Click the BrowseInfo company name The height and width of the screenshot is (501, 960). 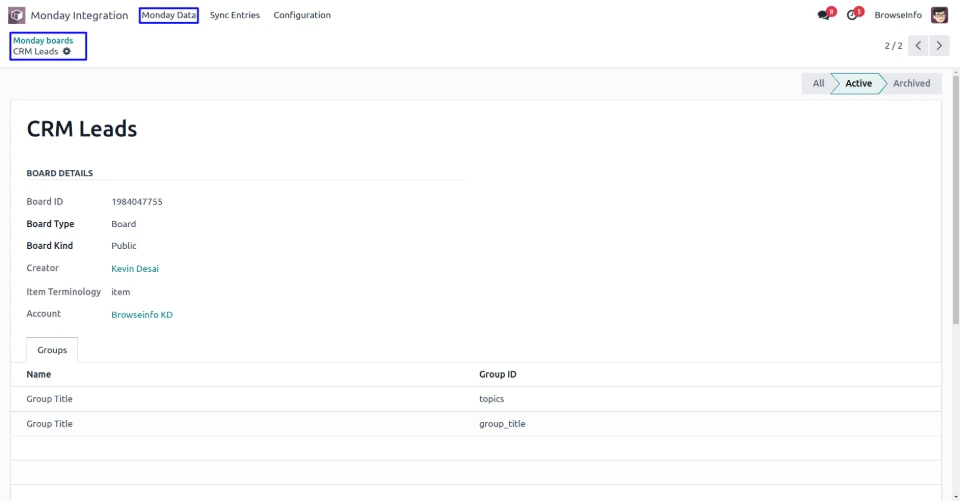pyautogui.click(x=898, y=15)
